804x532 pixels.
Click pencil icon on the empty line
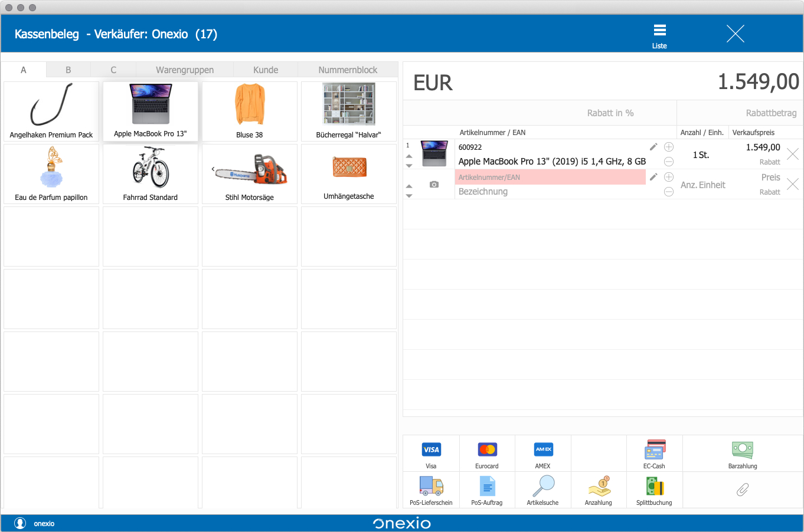[x=653, y=177]
